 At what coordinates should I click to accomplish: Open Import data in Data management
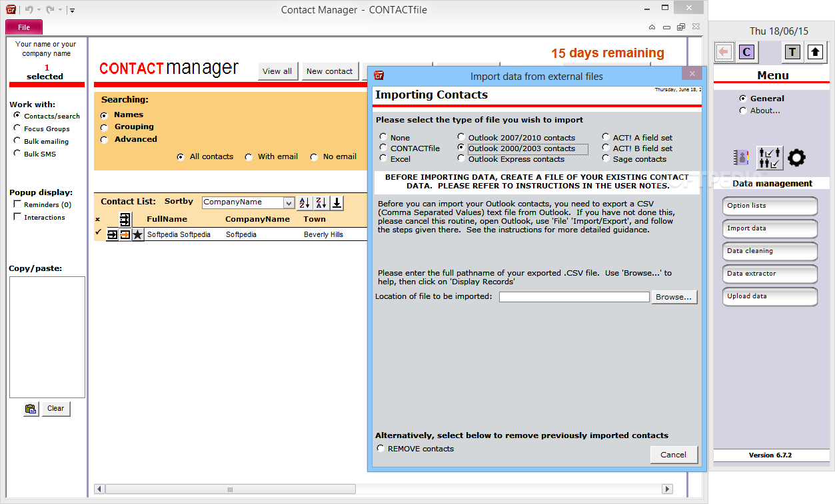(770, 228)
